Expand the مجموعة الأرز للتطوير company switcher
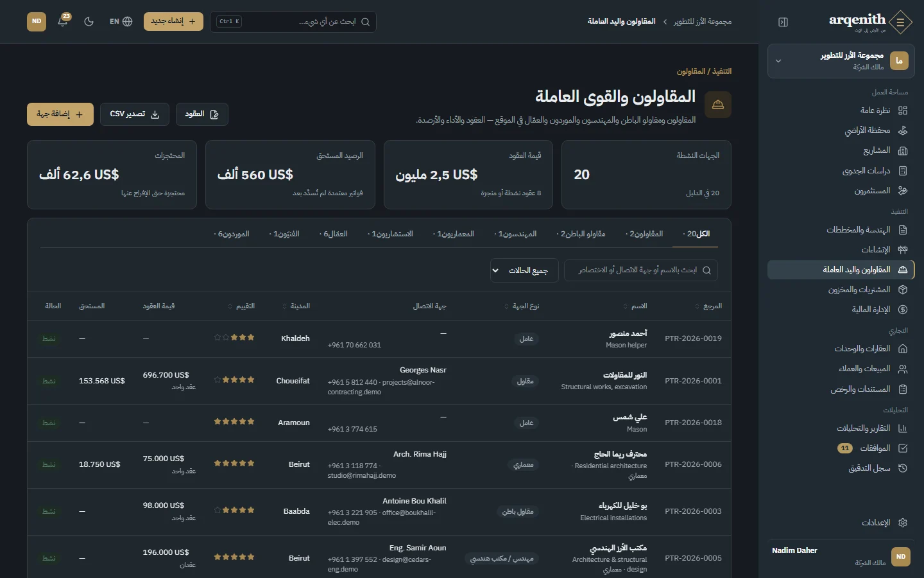 [841, 61]
